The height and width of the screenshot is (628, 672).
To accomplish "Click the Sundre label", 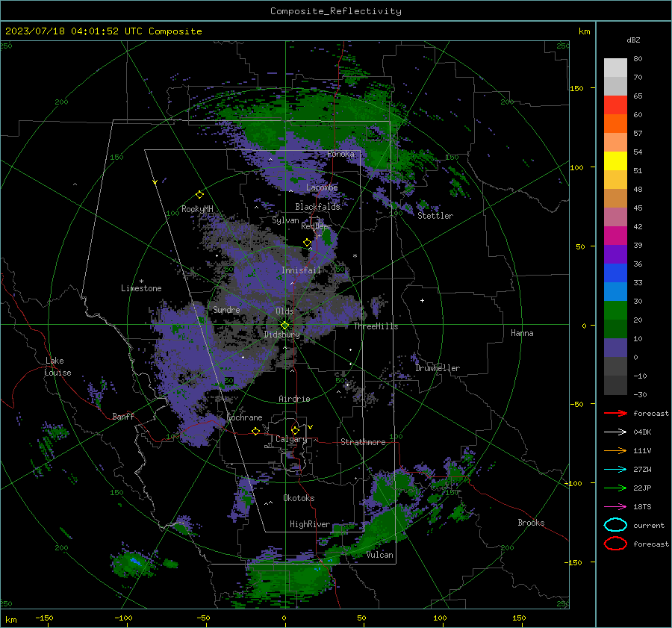I will [x=226, y=309].
